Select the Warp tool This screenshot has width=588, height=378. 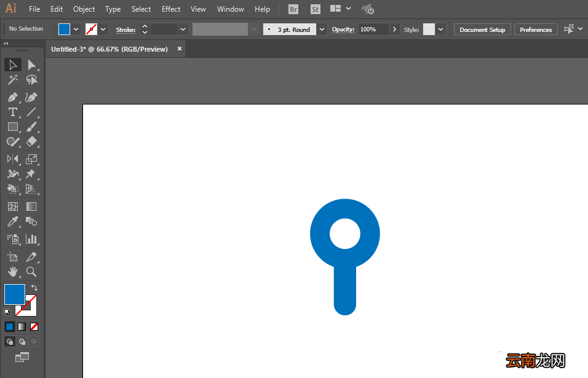[x=13, y=174]
